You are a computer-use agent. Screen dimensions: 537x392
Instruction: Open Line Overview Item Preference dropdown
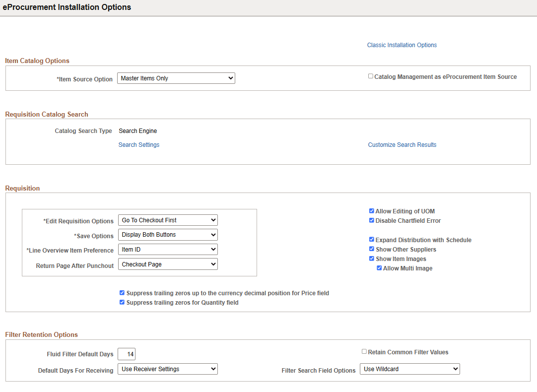[x=168, y=249]
